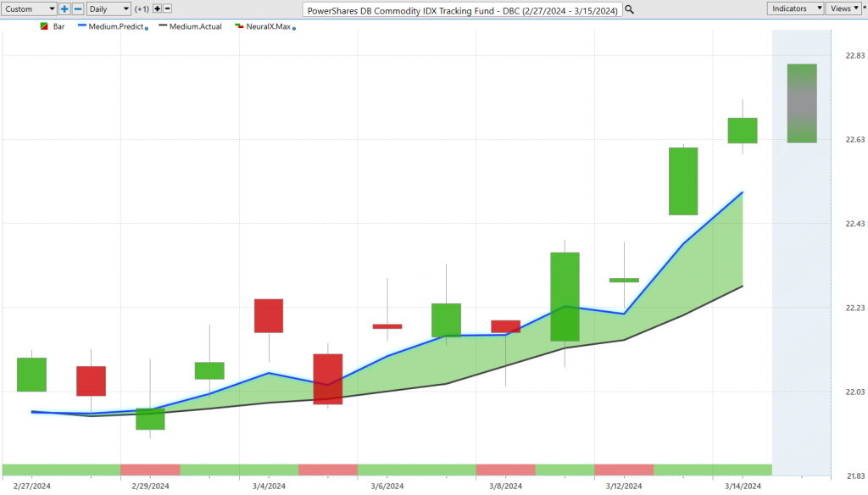Click the 22.63 price axis label
Viewport: 868px width, 495px height.
coord(854,140)
